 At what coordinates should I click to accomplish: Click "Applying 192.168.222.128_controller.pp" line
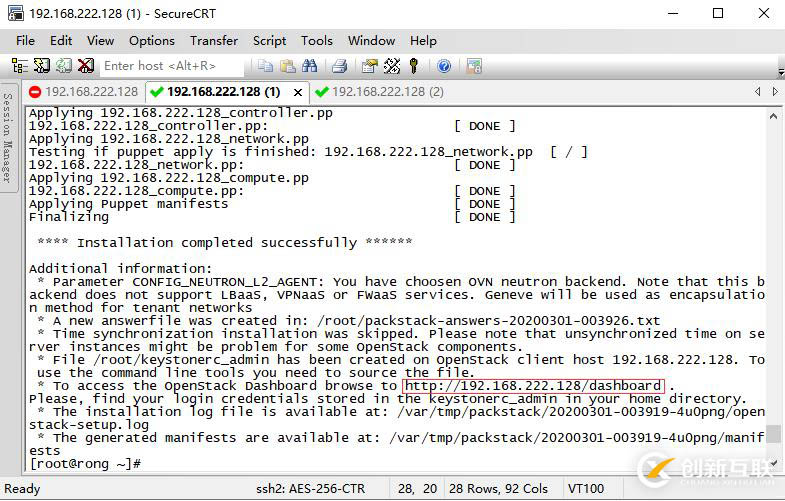(181, 113)
